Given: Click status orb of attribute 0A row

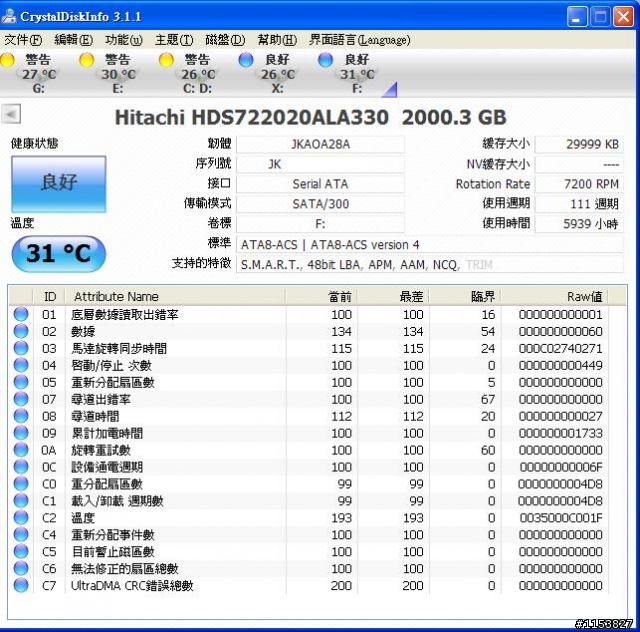Looking at the screenshot, I should (21, 450).
